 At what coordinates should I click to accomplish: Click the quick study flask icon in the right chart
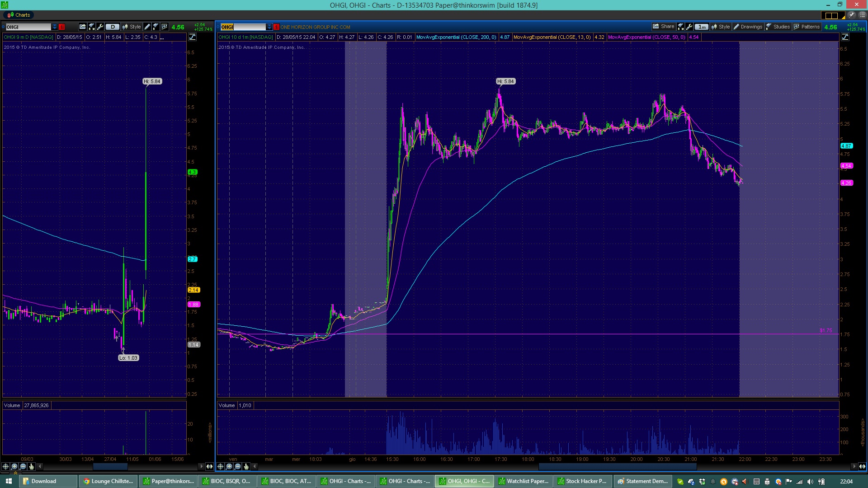click(x=681, y=27)
